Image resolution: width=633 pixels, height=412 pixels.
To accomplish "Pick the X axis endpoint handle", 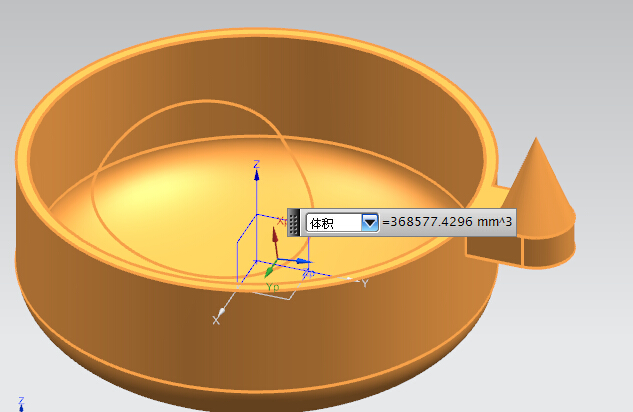I will coord(222,313).
